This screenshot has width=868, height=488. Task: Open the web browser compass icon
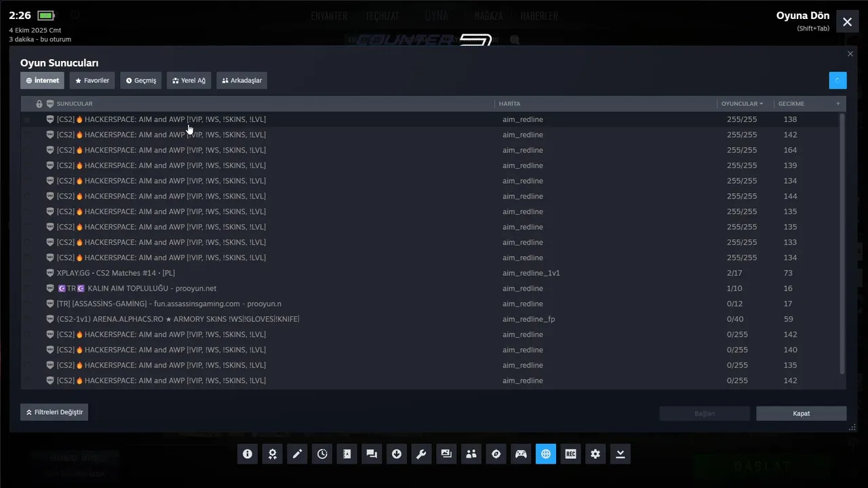coord(496,454)
